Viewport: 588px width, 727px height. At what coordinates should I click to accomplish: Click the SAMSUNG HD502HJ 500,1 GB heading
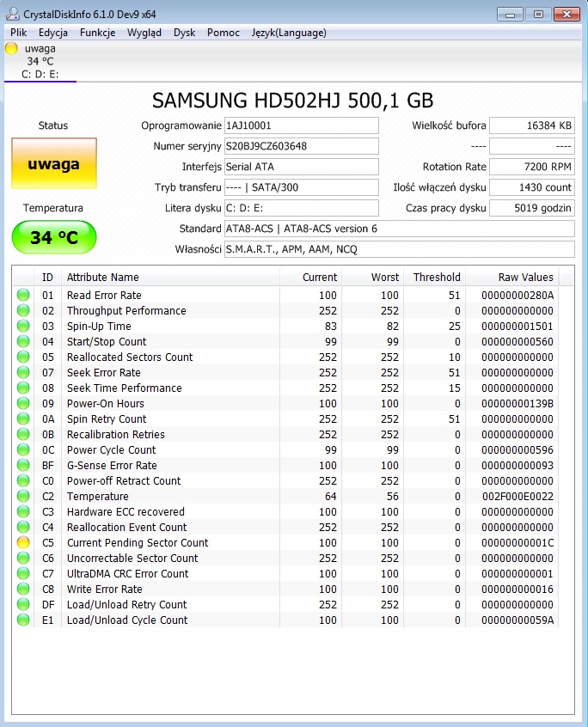292,101
